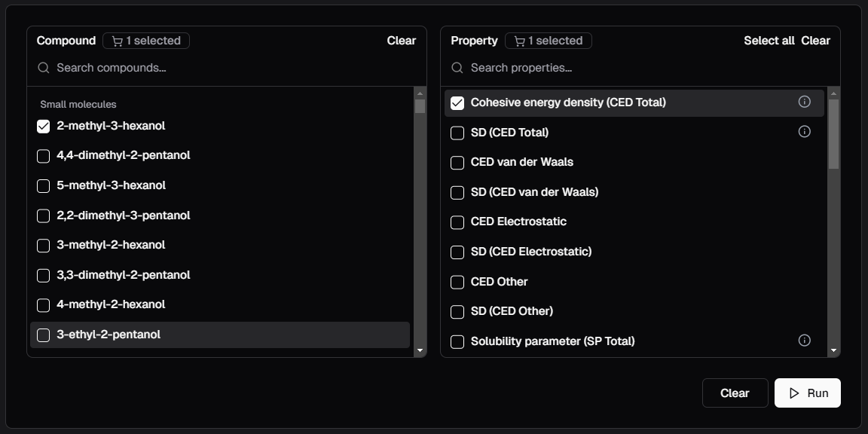This screenshot has width=868, height=434.
Task: Click the compound search magnifier icon
Action: [44, 68]
